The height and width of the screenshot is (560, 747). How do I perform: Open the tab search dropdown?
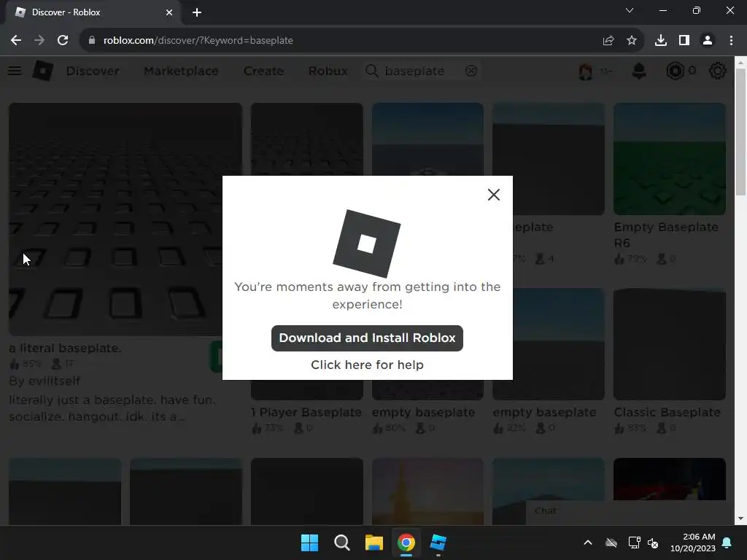630,10
